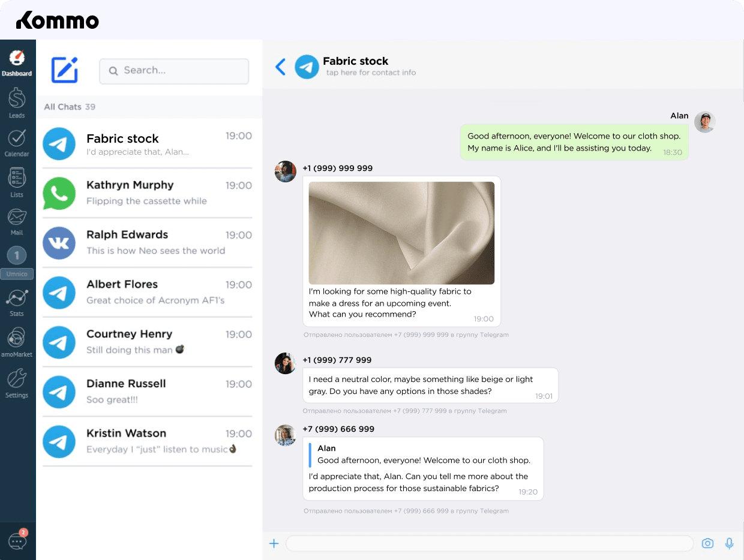Click the microphone icon for voice message
This screenshot has height=560, width=744.
pos(729,543)
